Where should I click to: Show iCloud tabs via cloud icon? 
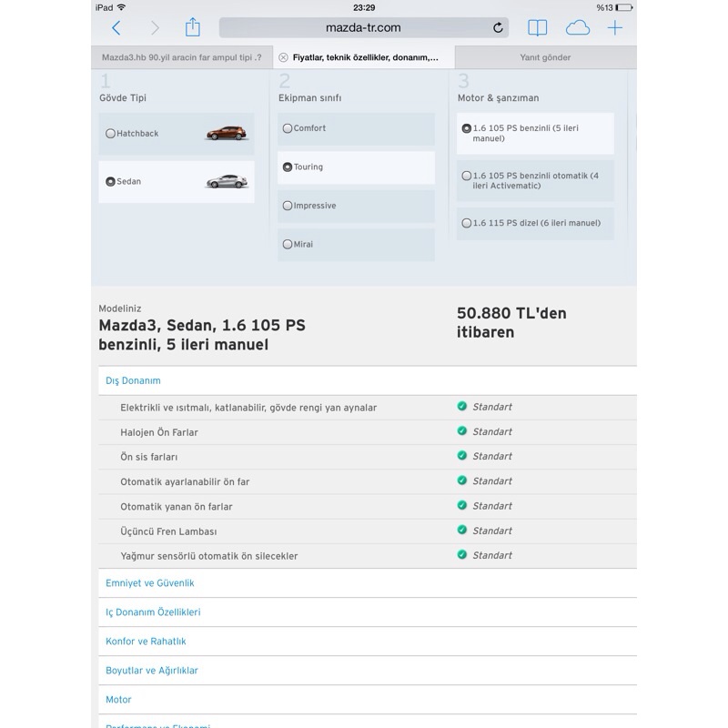[x=578, y=28]
